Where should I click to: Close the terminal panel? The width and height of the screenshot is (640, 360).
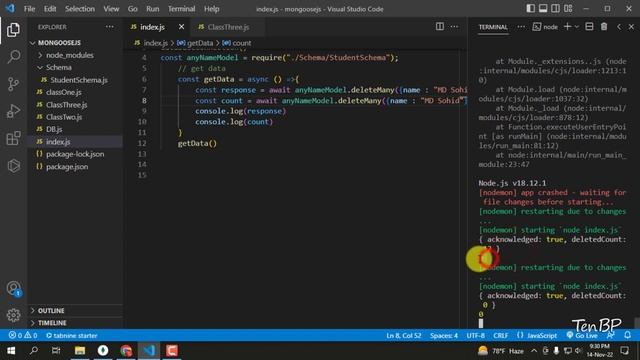pyautogui.click(x=631, y=27)
